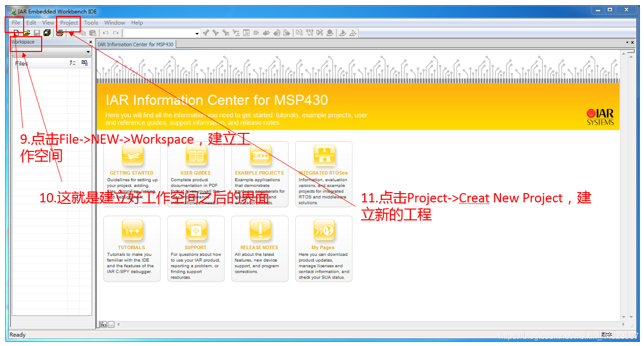
Task: Click the horizontal scrollbar right arrow
Action: coord(624,324)
